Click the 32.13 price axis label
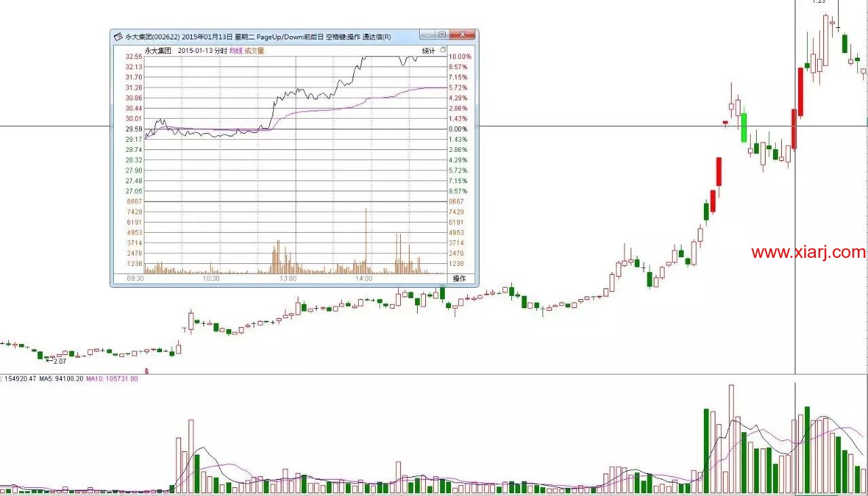Image resolution: width=868 pixels, height=496 pixels. (134, 67)
